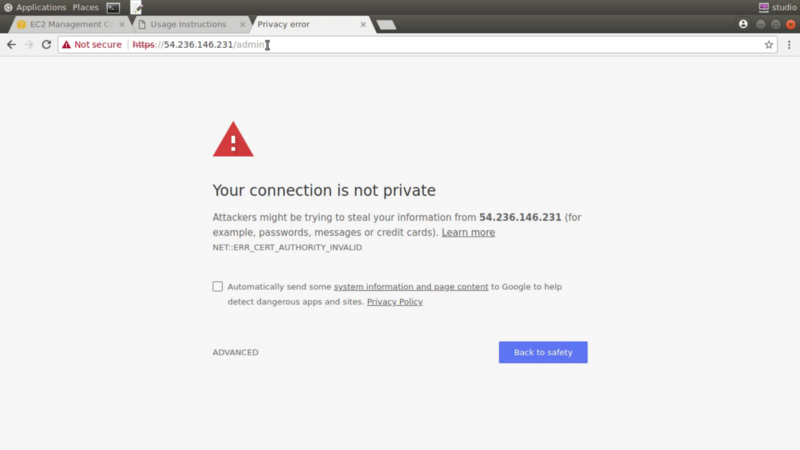Click the browser back arrow
This screenshot has width=800, height=450.
tap(11, 45)
